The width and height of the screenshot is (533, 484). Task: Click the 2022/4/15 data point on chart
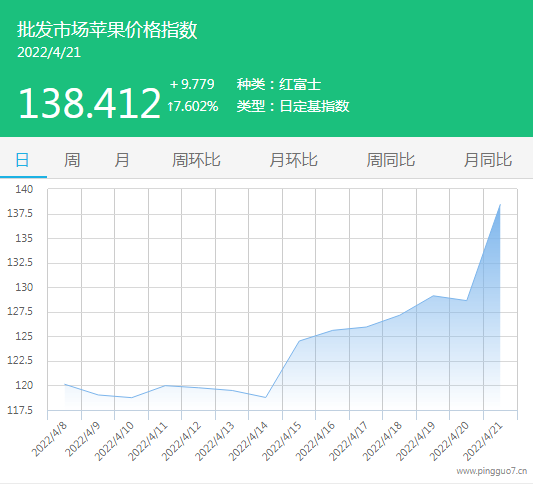[299, 341]
